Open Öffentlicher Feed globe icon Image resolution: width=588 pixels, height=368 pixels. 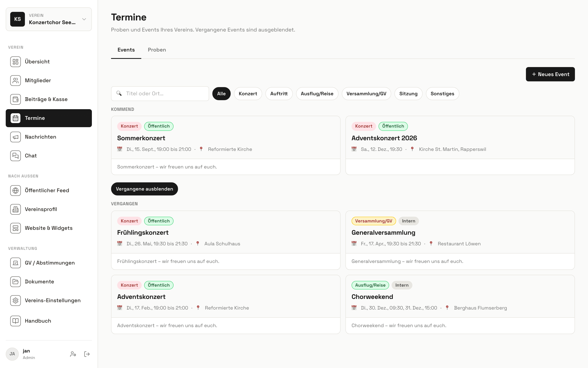[x=16, y=190]
